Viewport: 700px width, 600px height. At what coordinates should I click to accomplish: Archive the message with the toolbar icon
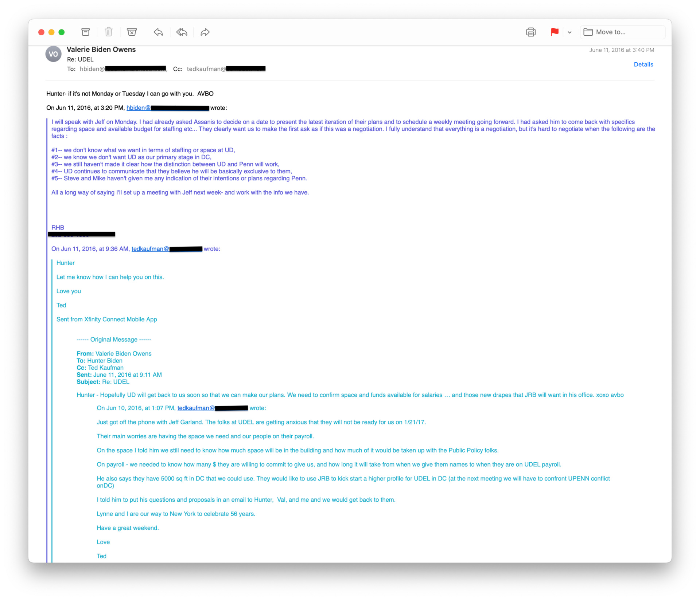86,32
